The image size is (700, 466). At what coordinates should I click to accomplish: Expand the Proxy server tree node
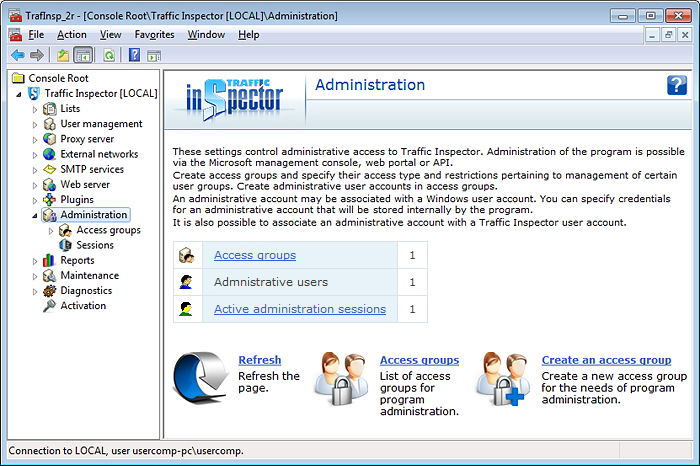34,140
